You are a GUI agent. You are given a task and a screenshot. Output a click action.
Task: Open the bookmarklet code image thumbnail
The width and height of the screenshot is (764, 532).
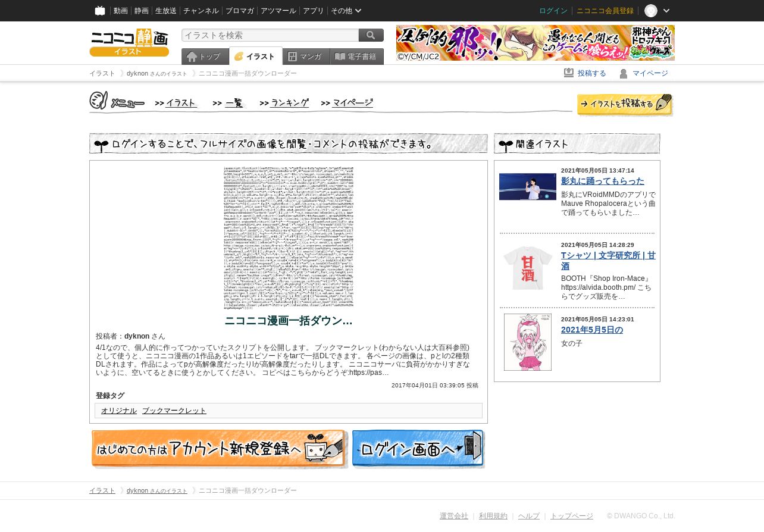point(289,238)
